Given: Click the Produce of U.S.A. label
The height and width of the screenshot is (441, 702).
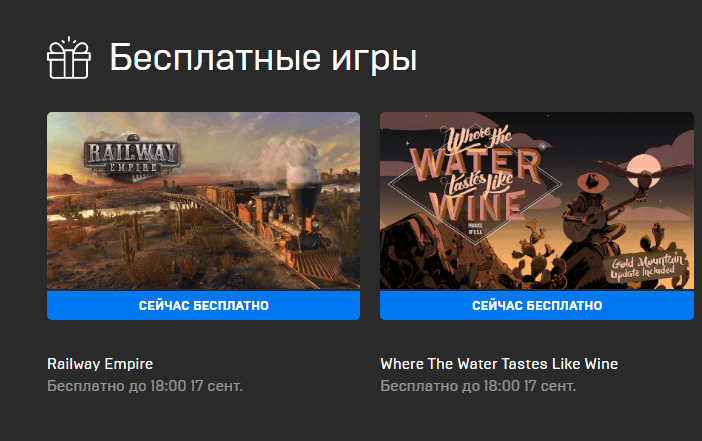Looking at the screenshot, I should point(475,229).
